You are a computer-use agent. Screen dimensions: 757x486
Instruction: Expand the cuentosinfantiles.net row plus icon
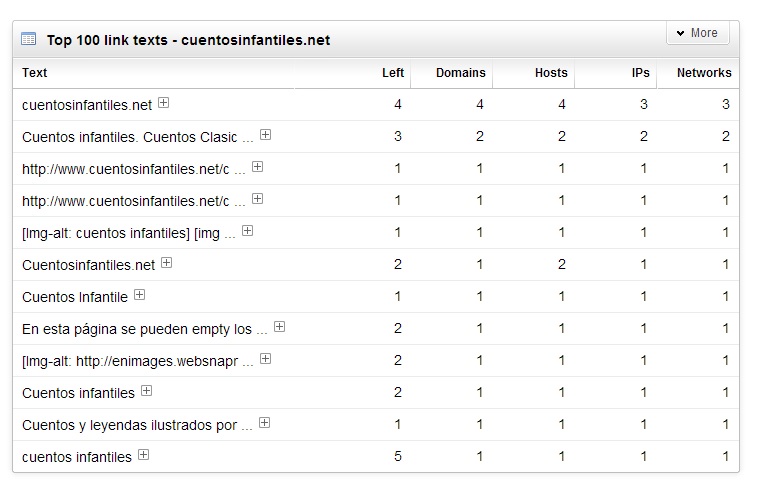click(x=164, y=103)
